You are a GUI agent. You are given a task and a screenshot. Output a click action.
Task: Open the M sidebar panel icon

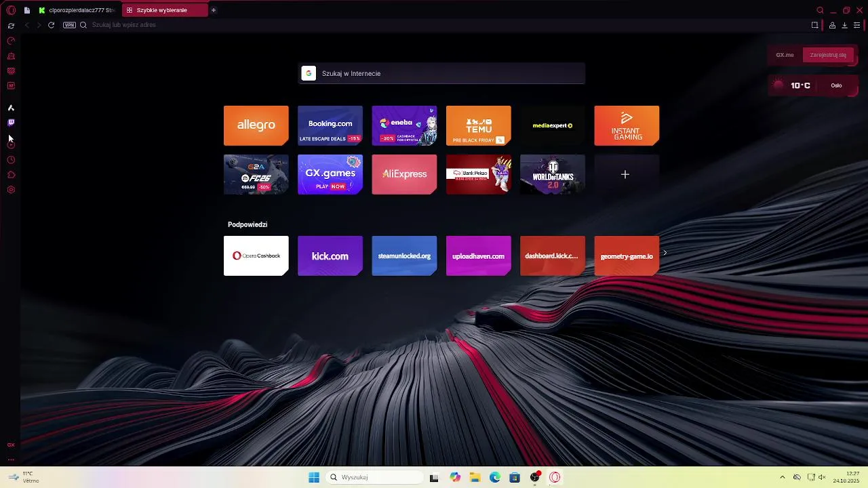click(x=11, y=86)
